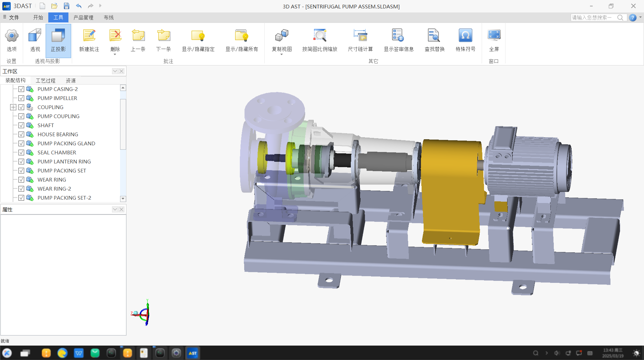Uncheck the WEAR RING checkbox
The height and width of the screenshot is (360, 644).
pos(21,180)
